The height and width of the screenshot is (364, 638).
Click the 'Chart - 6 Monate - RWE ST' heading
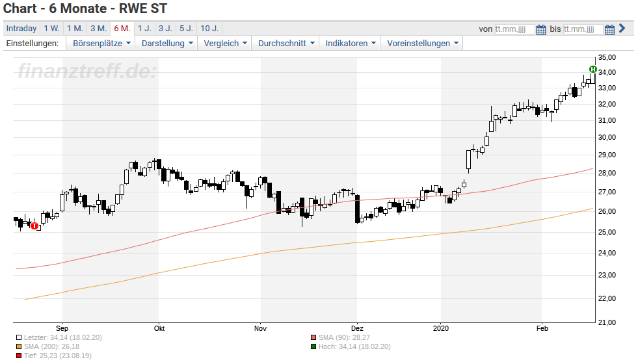pyautogui.click(x=85, y=8)
